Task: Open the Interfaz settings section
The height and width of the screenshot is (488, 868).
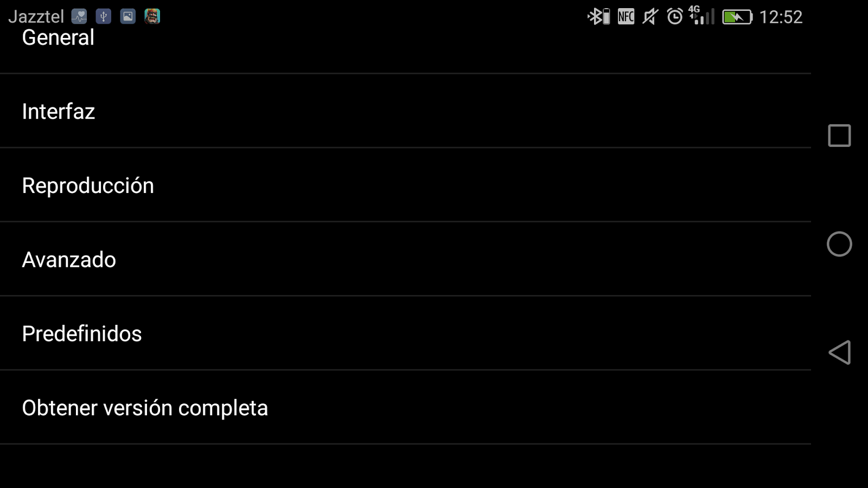Action: click(59, 112)
